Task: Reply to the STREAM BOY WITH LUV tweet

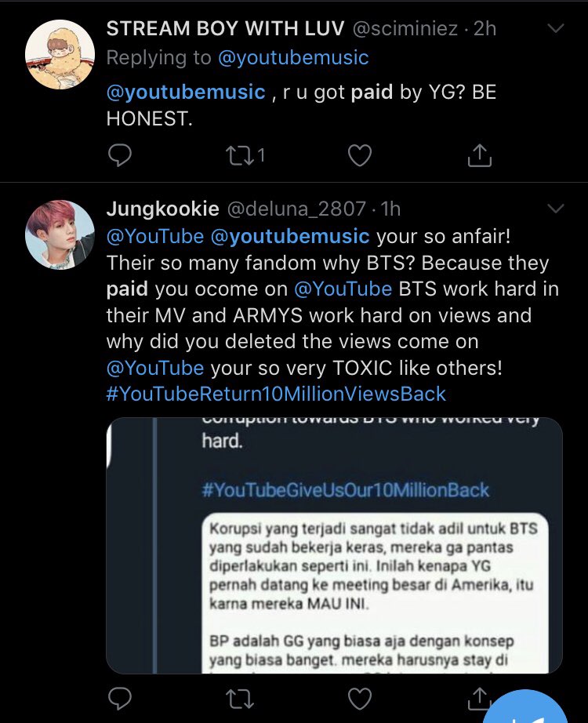Action: [120, 155]
